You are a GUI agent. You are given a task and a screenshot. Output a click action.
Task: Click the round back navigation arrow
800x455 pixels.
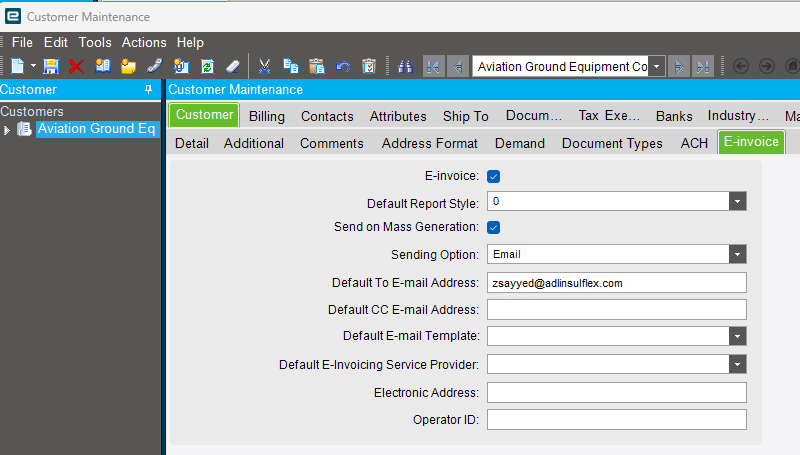(741, 66)
